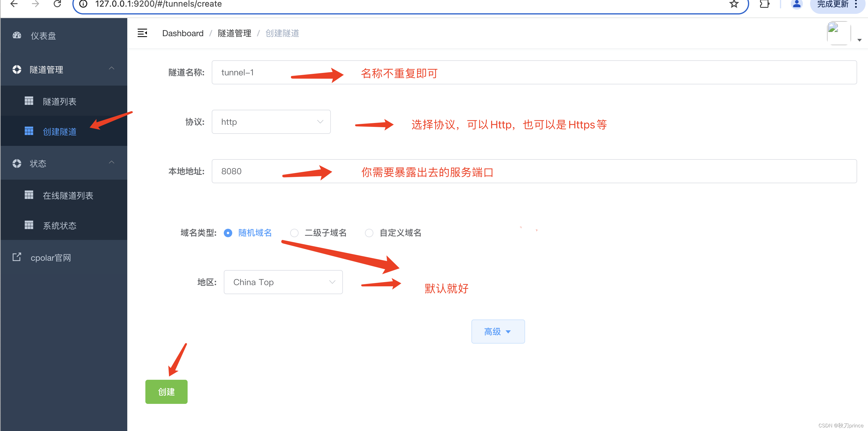The image size is (868, 431).
Task: Open user dropdown caret near avatar
Action: click(x=860, y=40)
